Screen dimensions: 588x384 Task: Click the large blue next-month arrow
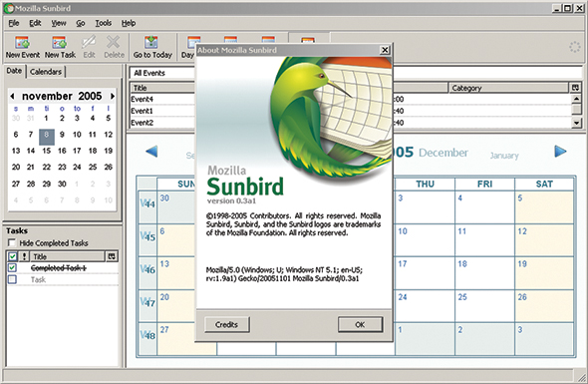560,152
